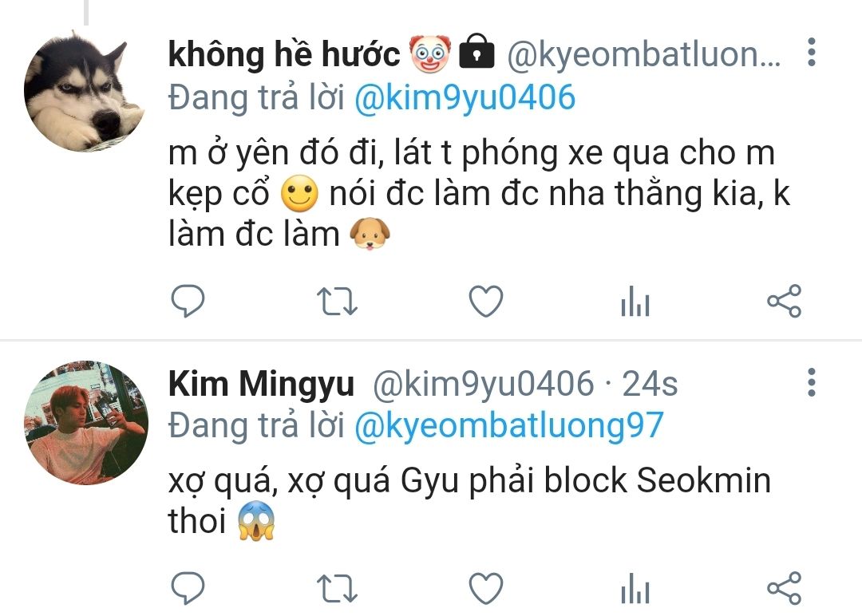Open the Kim Mingyu display name
Screen dimensions: 862x616
tap(261, 384)
